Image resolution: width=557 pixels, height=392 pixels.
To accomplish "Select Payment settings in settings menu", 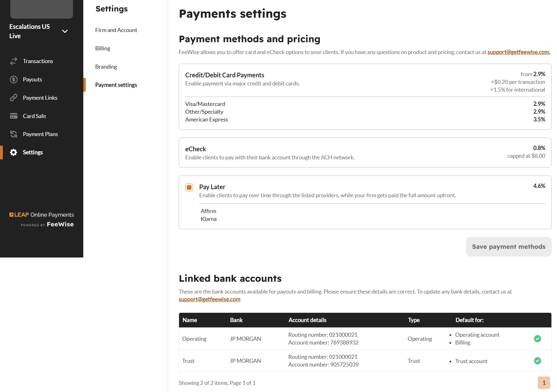I will tap(116, 85).
